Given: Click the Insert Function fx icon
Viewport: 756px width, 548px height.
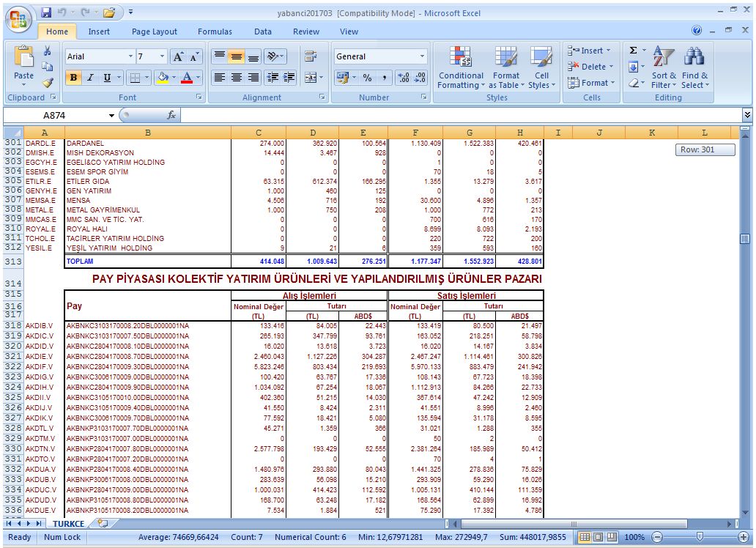Looking at the screenshot, I should click(x=171, y=115).
